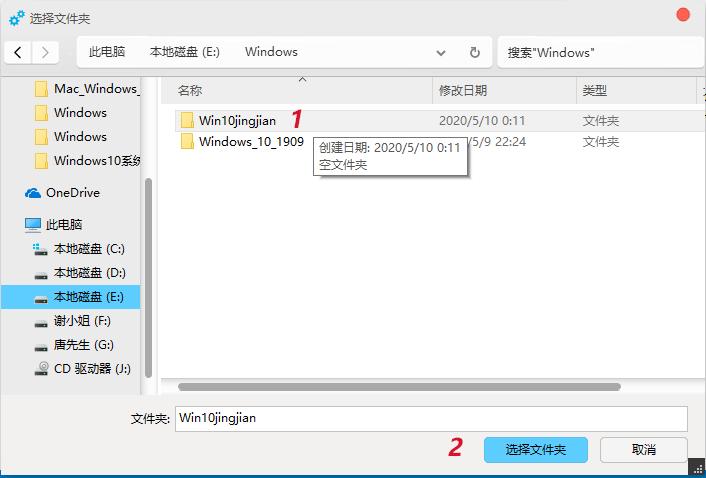Click Windows10系统 folder icon in sidebar
This screenshot has width=706, height=478.
click(41, 161)
